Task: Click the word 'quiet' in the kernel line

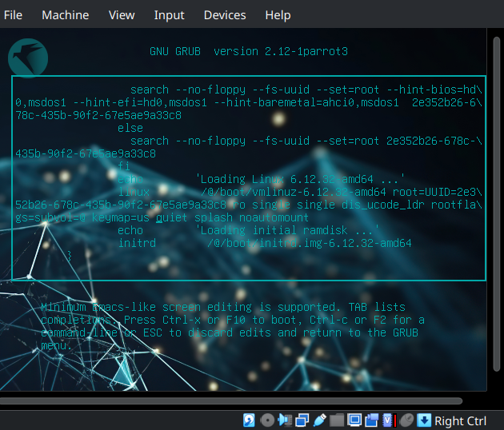Action: click(x=172, y=217)
